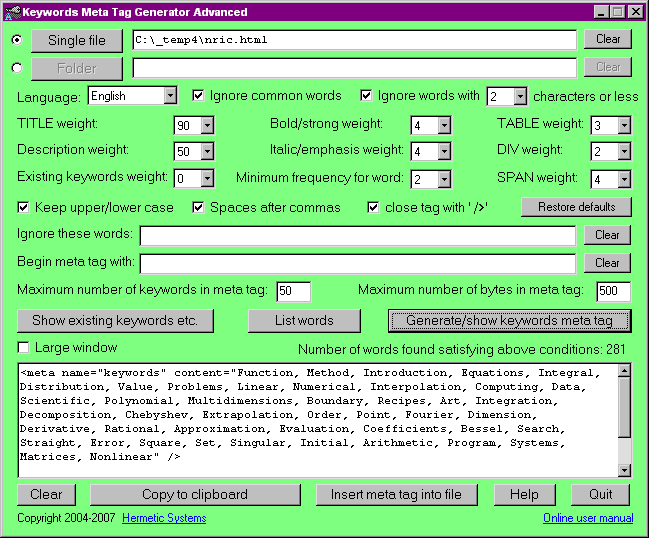This screenshot has width=649, height=538.
Task: Open the Language dropdown
Action: (x=170, y=97)
